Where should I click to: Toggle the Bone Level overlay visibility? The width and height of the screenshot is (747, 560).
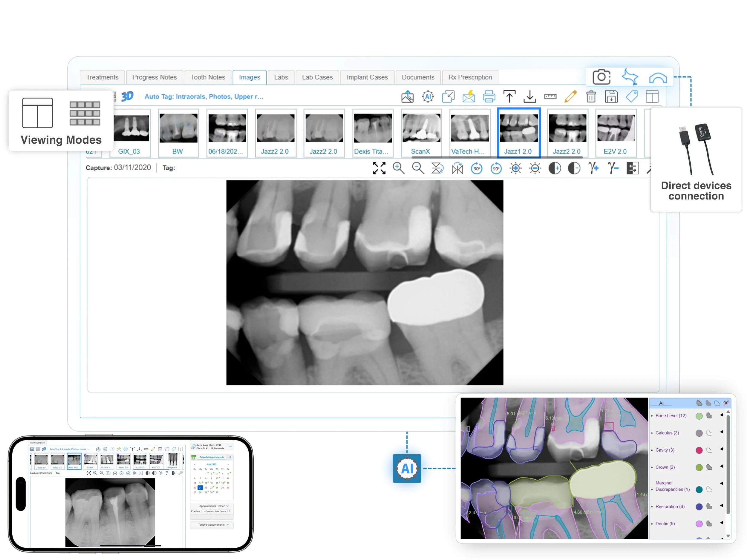710,416
